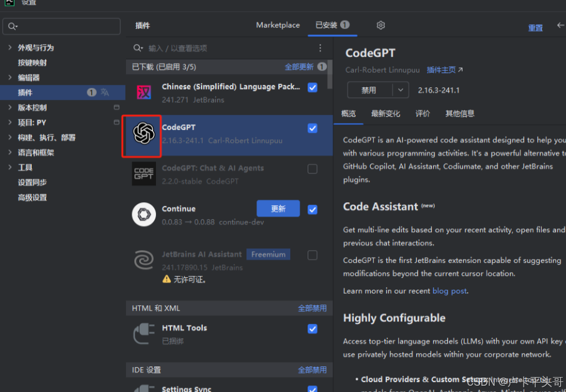Click the HTML Tools plug icon
This screenshot has height=392, width=566.
pyautogui.click(x=144, y=333)
